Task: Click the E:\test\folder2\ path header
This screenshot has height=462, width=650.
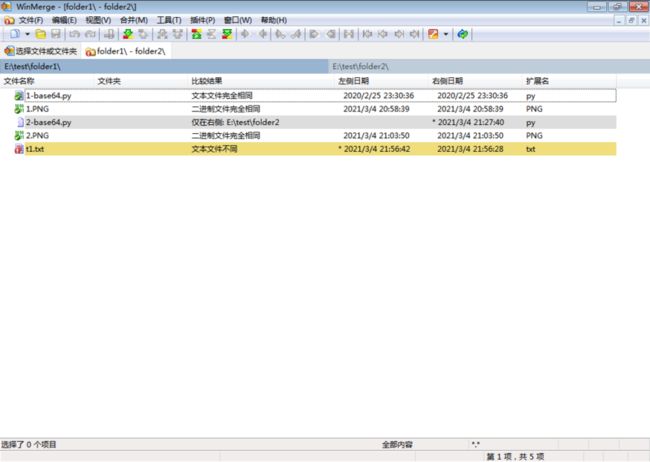Action: (x=490, y=66)
